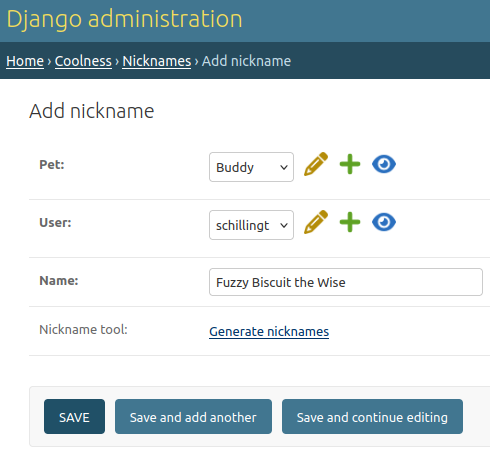Screen dimensions: 490x450
Task: Open the User dropdown showing schillingt
Action: (x=251, y=225)
